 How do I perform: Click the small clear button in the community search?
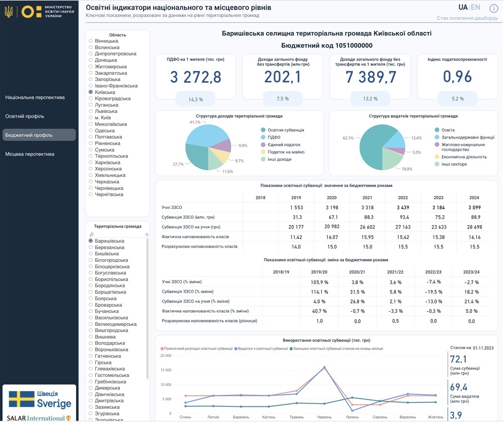147,235
